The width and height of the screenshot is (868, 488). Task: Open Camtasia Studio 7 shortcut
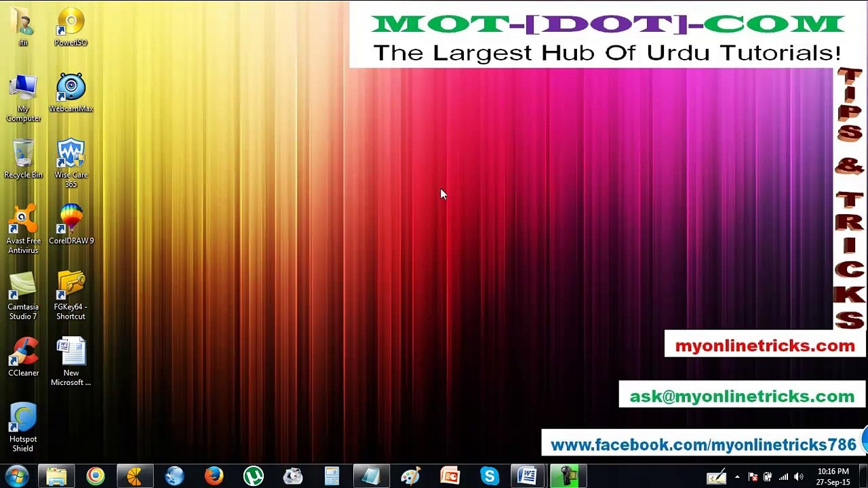click(x=23, y=296)
